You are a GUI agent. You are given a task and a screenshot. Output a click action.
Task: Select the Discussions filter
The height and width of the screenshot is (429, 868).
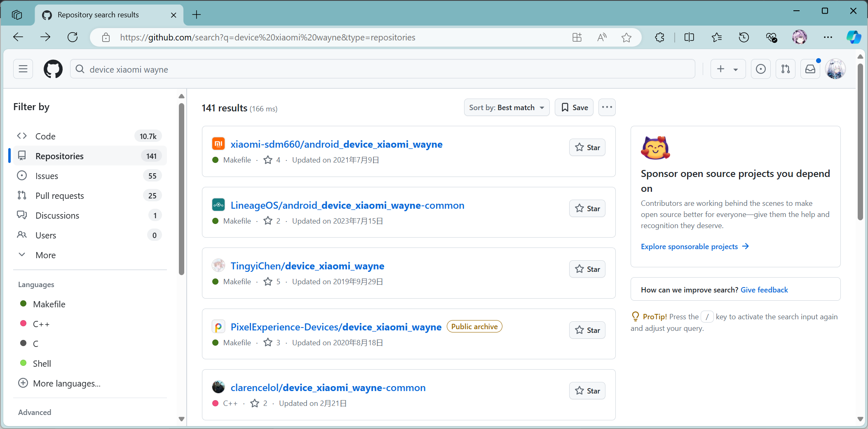point(90,215)
